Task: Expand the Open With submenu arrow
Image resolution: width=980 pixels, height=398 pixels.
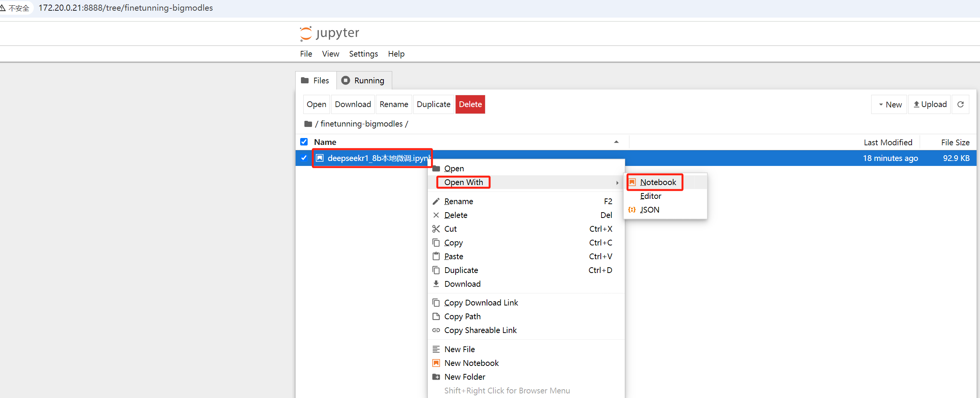Action: 617,183
